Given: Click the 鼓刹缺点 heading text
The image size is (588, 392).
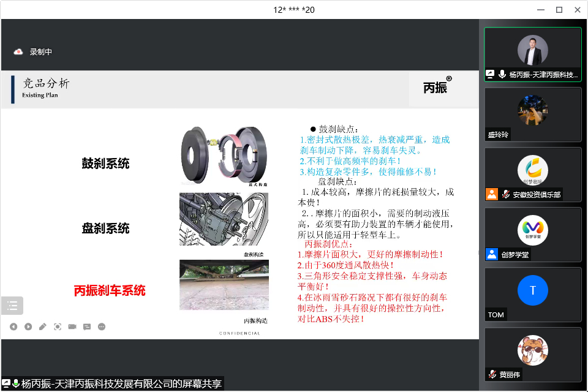Looking at the screenshot, I should coord(338,129).
